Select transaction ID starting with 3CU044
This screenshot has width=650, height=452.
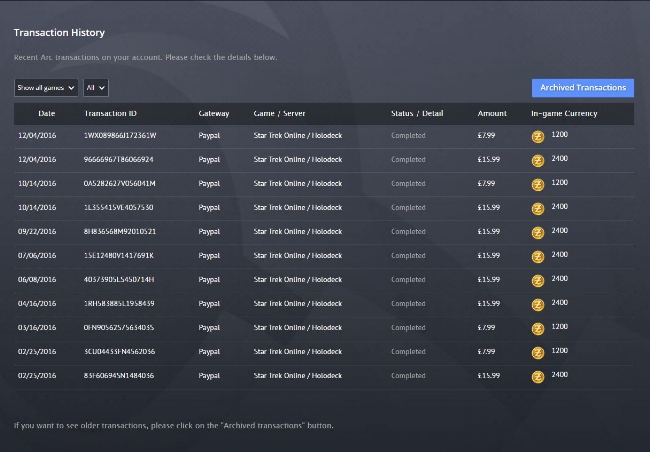click(x=119, y=352)
